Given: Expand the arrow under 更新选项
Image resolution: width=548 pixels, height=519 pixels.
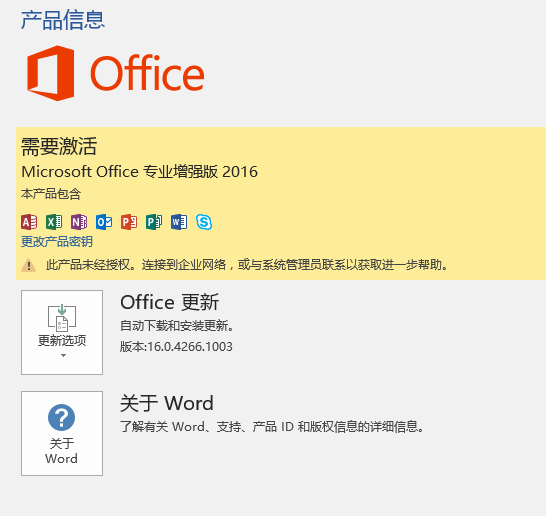Looking at the screenshot, I should click(x=63, y=356).
